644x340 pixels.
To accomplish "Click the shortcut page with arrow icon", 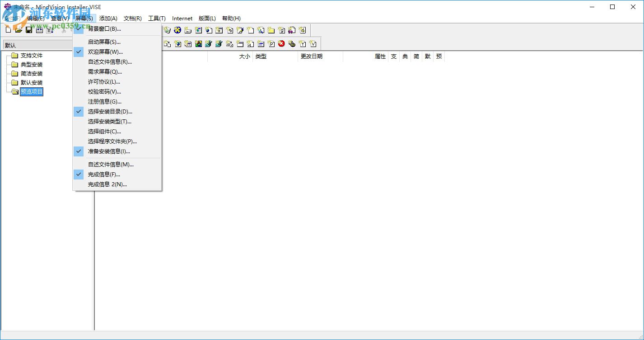I will coord(250,44).
